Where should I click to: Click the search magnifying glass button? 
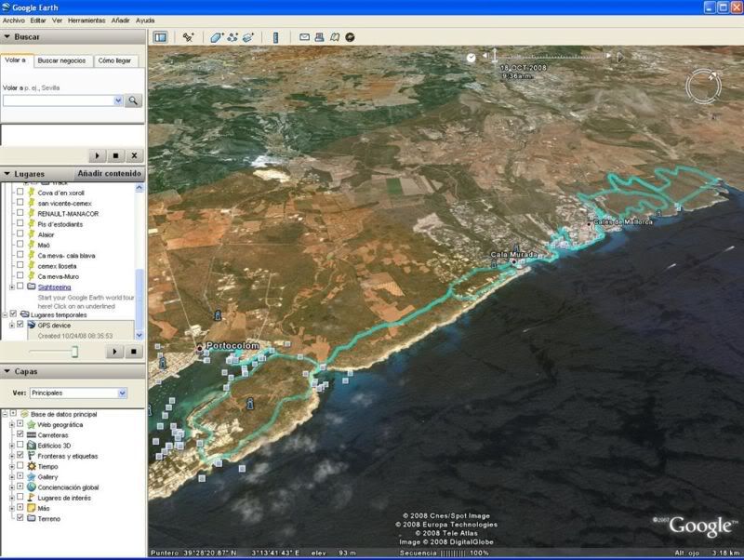pos(133,100)
